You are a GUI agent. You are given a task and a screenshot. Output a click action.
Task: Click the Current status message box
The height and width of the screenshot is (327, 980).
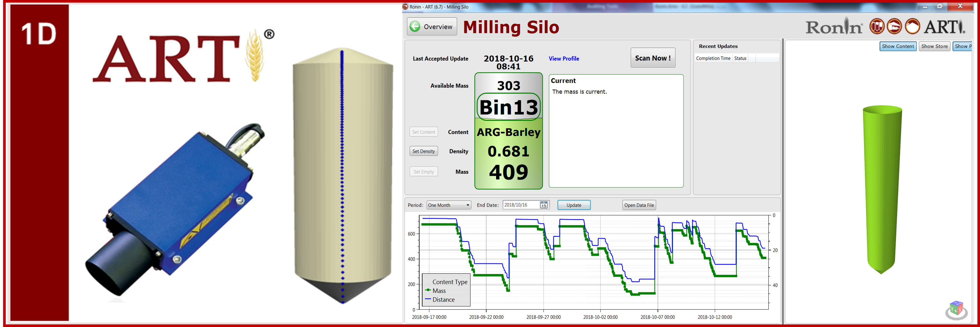coord(616,131)
